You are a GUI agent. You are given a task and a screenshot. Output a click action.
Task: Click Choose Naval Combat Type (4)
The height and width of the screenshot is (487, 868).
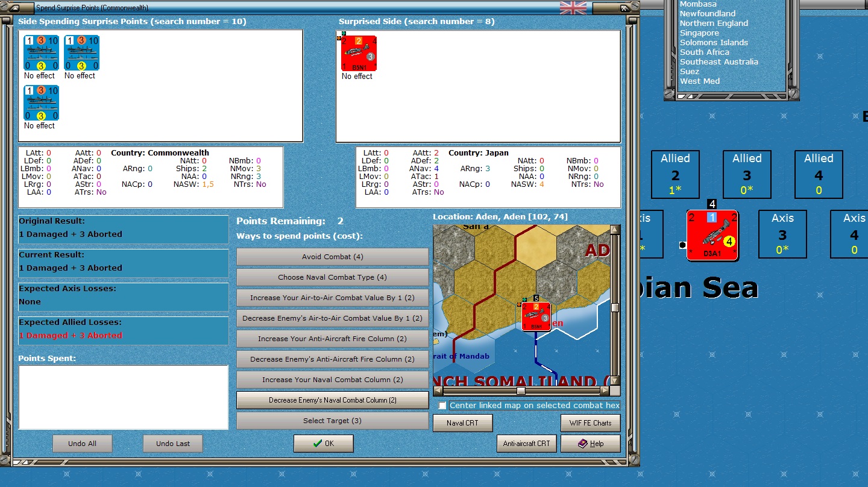point(333,277)
